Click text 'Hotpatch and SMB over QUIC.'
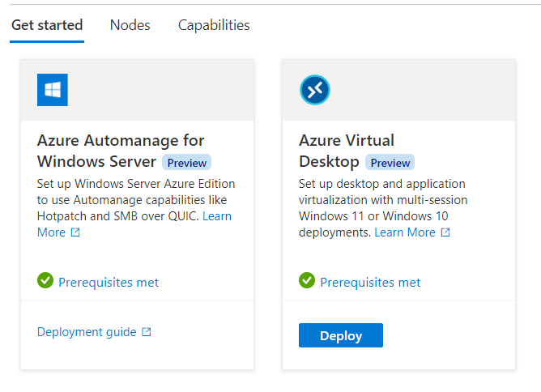The image size is (541, 392). pos(118,216)
